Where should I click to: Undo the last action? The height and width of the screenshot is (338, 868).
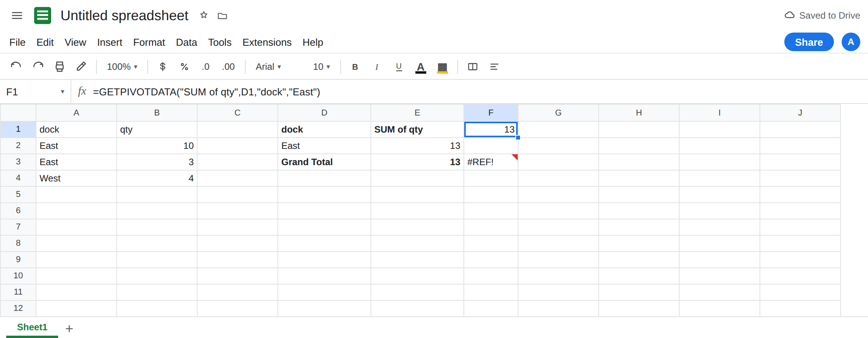pos(16,67)
